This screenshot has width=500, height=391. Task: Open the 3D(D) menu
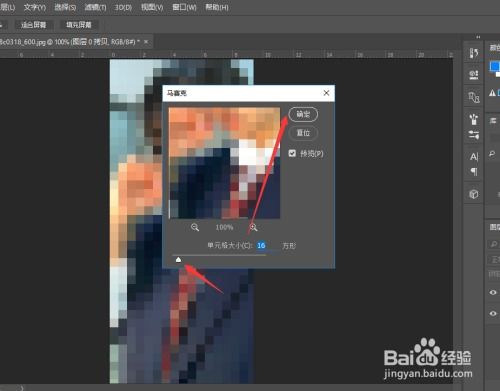click(x=123, y=7)
